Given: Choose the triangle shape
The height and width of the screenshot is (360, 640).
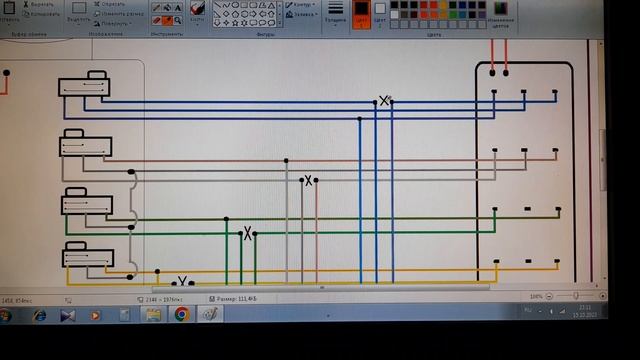Looking at the screenshot, I should pyautogui.click(x=271, y=6).
